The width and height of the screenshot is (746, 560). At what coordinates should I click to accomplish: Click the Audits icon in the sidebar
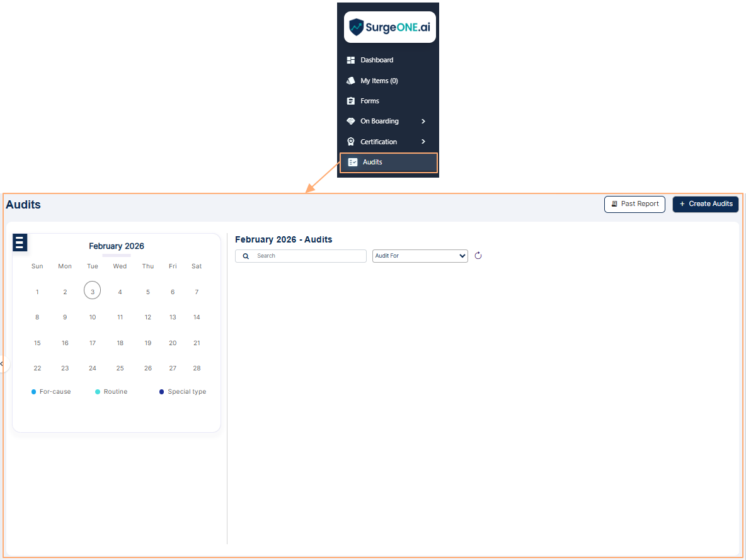[353, 162]
